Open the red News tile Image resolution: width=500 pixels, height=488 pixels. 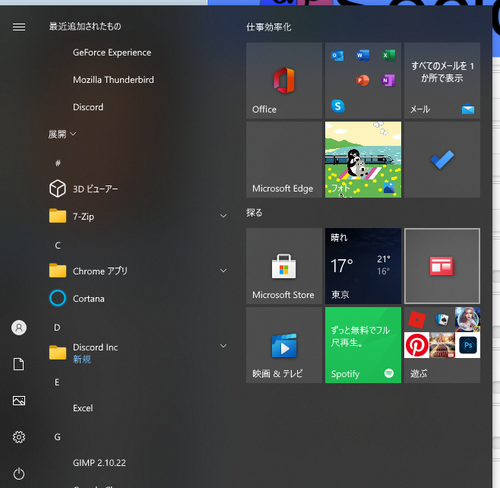pyautogui.click(x=442, y=266)
